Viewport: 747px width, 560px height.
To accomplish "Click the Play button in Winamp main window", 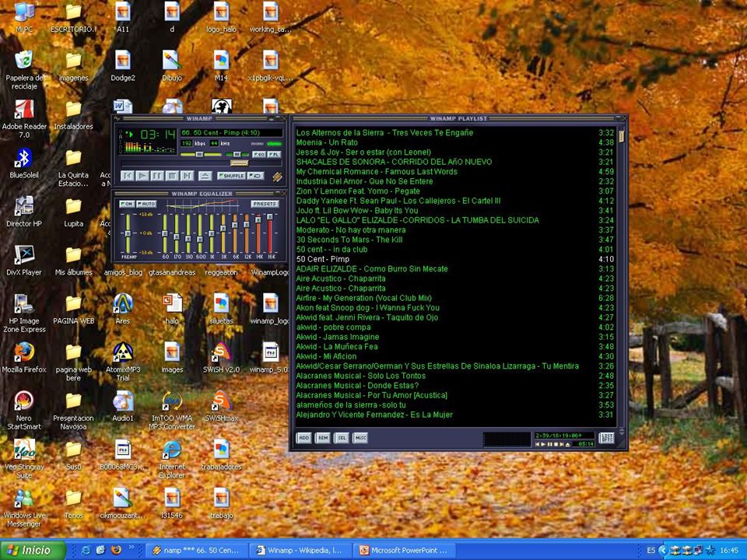I will [142, 176].
